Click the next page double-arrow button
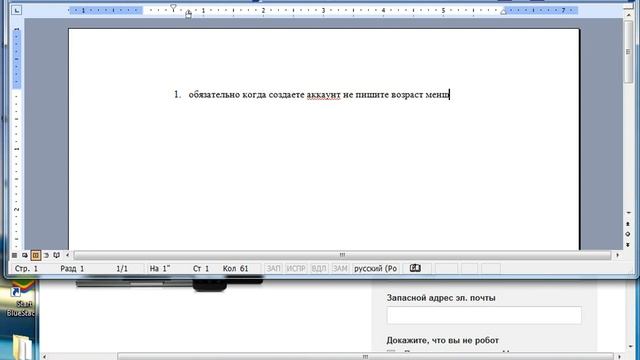Screen dimensions: 640x360 pos(628,244)
